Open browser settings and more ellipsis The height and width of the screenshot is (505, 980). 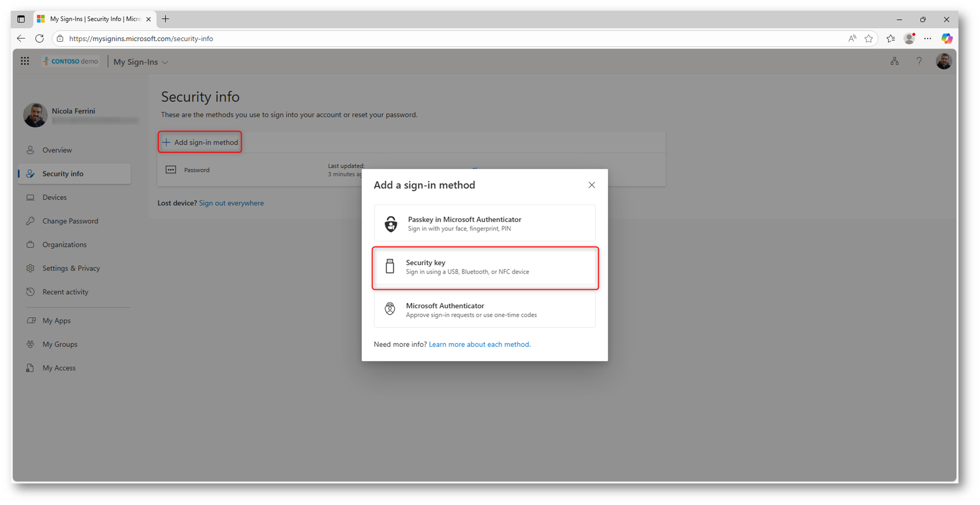tap(928, 38)
